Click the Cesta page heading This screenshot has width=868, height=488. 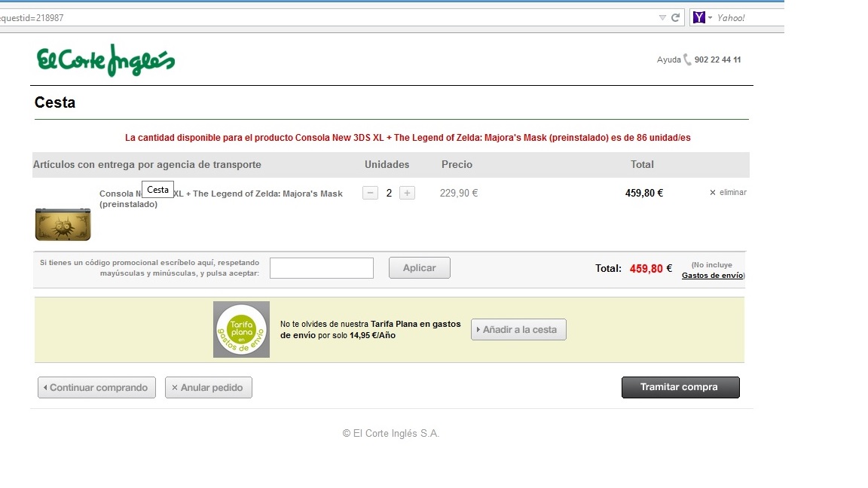click(x=55, y=102)
